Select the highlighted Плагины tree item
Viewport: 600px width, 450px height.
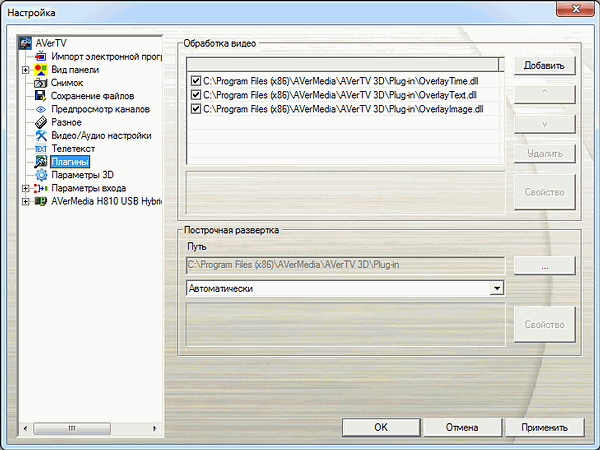(x=70, y=162)
